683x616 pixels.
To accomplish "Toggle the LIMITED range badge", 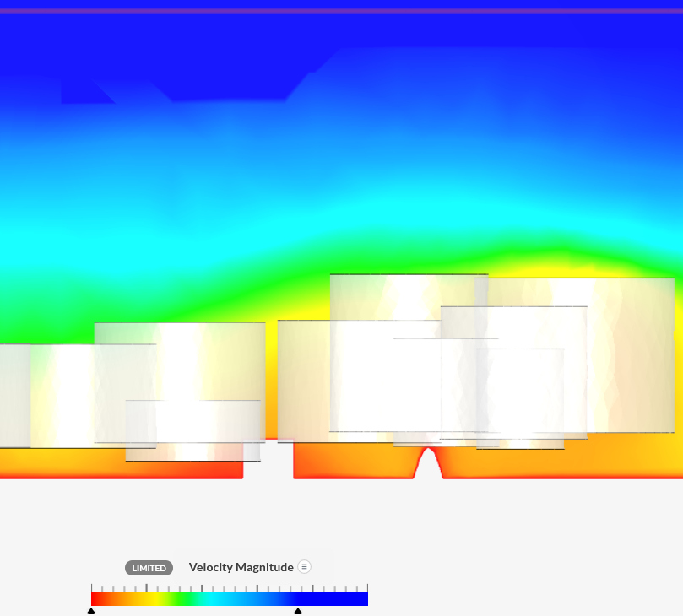I will click(x=149, y=568).
